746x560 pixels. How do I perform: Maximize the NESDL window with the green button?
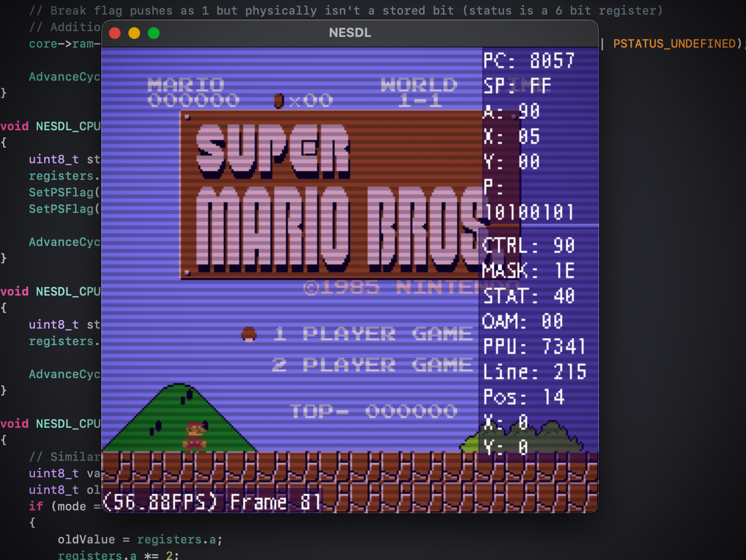tap(154, 33)
